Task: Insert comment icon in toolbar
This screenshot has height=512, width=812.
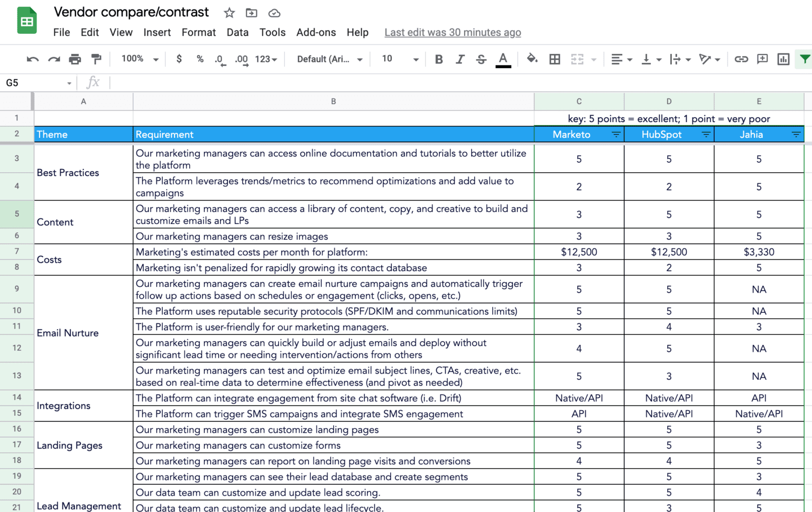Action: pos(762,59)
